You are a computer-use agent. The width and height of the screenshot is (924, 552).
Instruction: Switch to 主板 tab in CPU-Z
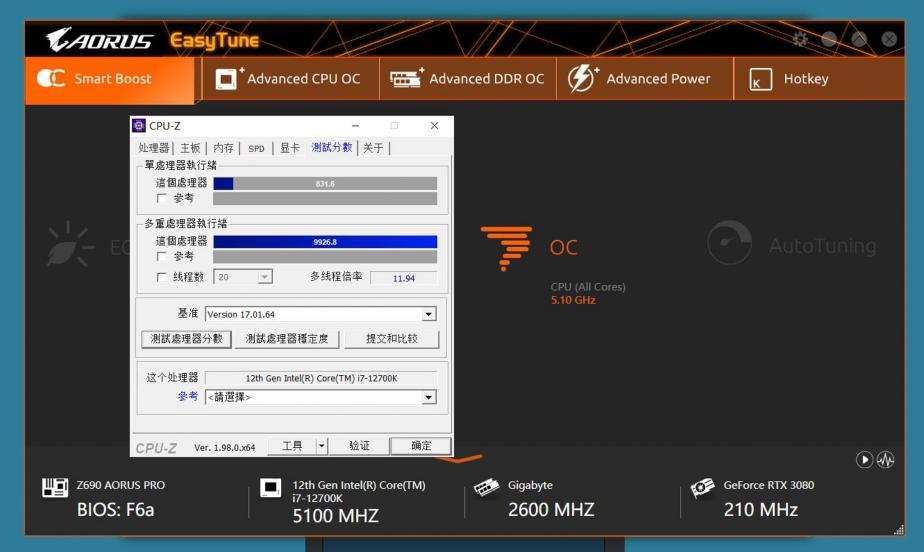point(190,148)
